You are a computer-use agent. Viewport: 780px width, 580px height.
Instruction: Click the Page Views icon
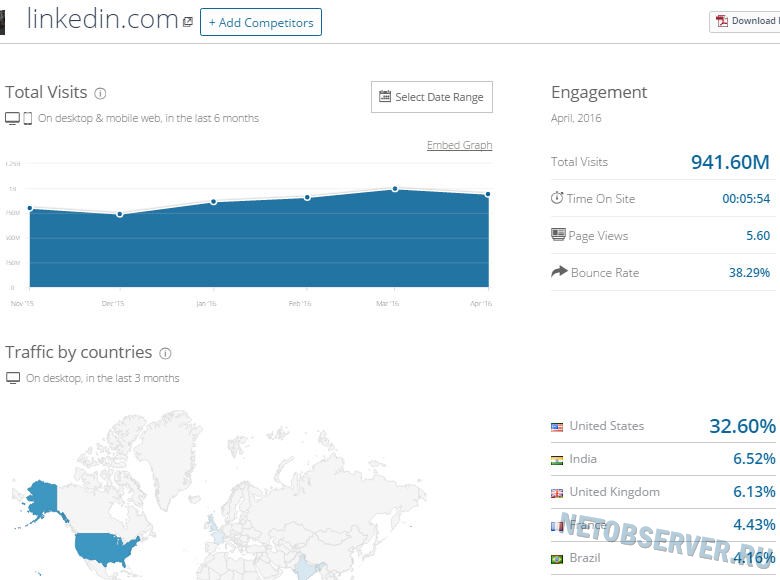pos(558,234)
